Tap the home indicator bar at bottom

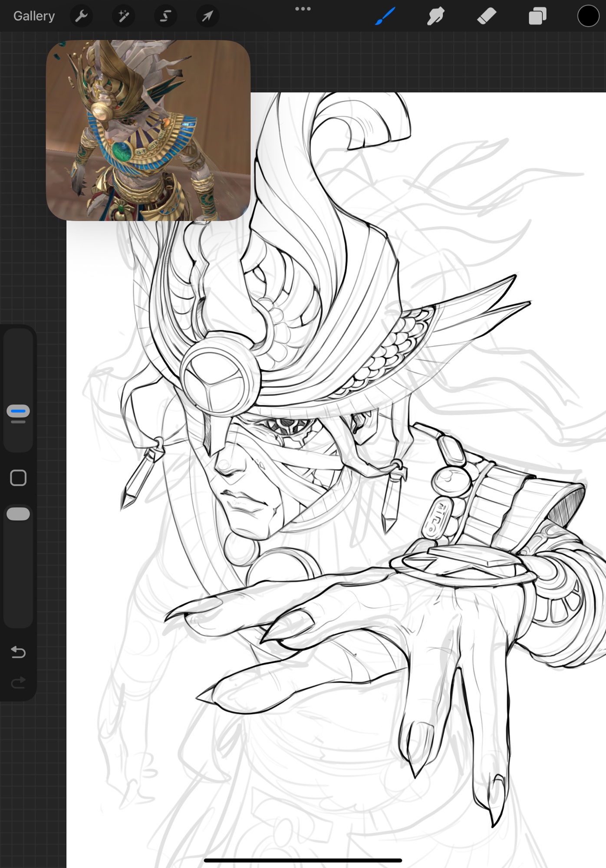[303, 860]
